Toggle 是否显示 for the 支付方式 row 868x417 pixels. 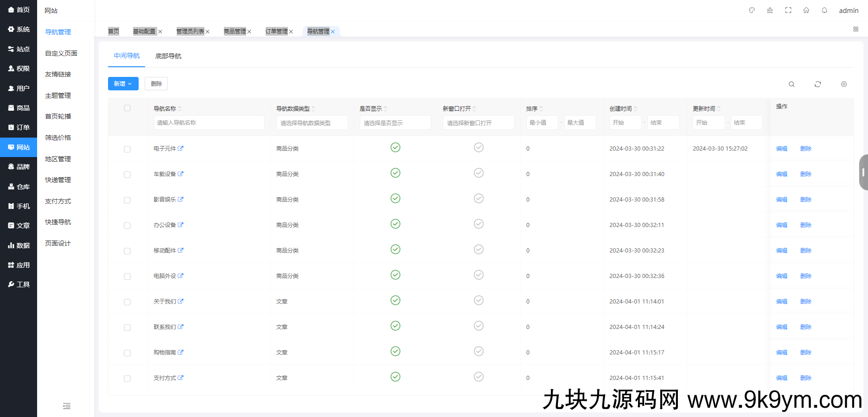coord(395,377)
